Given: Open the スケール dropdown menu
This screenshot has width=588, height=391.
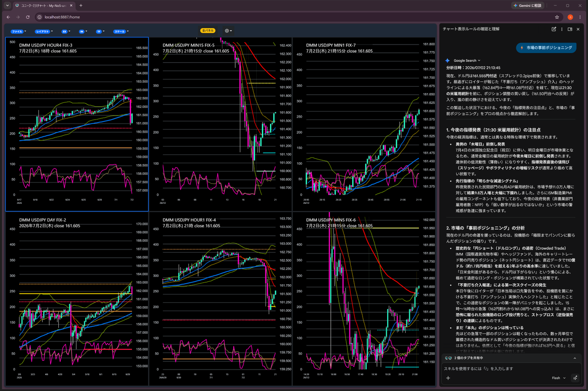Looking at the screenshot, I should pos(121,31).
